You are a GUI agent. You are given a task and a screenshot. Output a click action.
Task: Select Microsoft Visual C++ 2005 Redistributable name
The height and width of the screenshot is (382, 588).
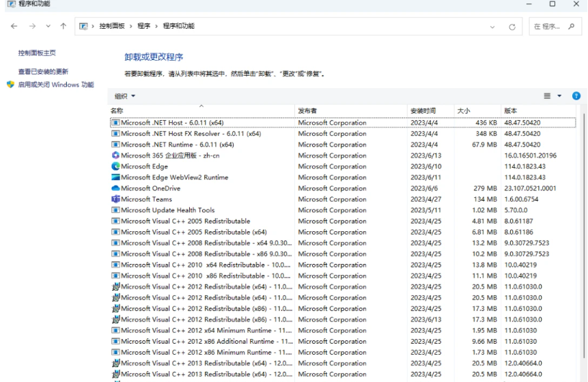pos(185,221)
